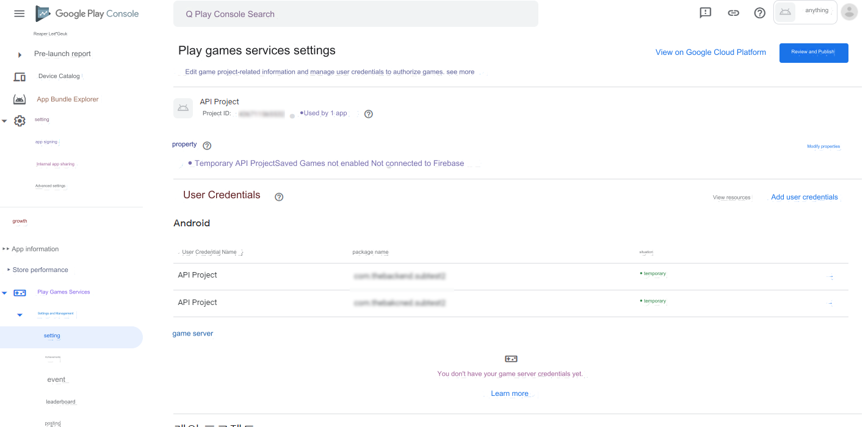Click help icon beside property heading
The height and width of the screenshot is (427, 868).
coord(207,146)
